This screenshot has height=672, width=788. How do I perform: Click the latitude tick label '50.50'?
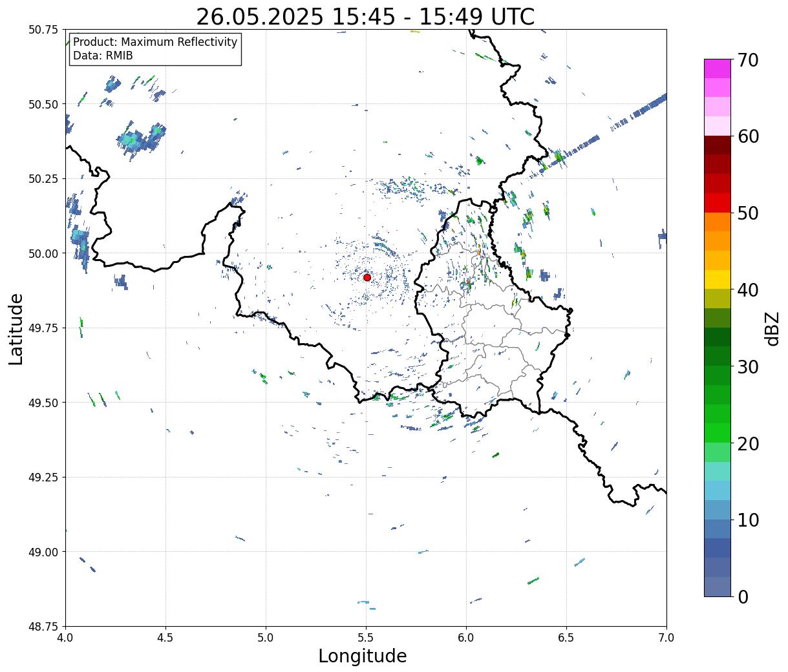click(43, 104)
